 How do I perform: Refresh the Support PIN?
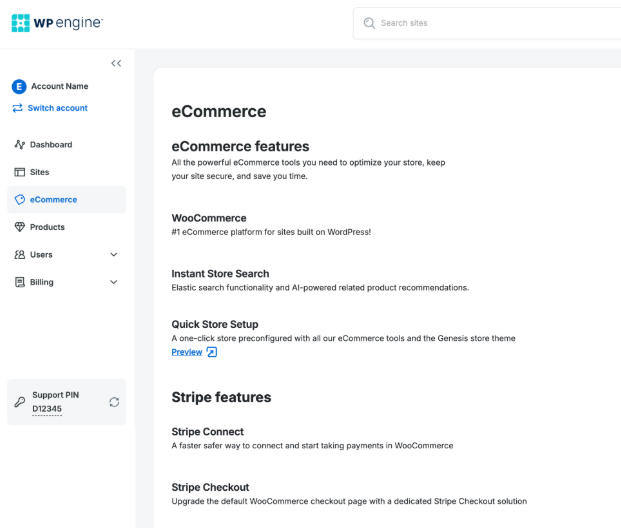coord(114,402)
